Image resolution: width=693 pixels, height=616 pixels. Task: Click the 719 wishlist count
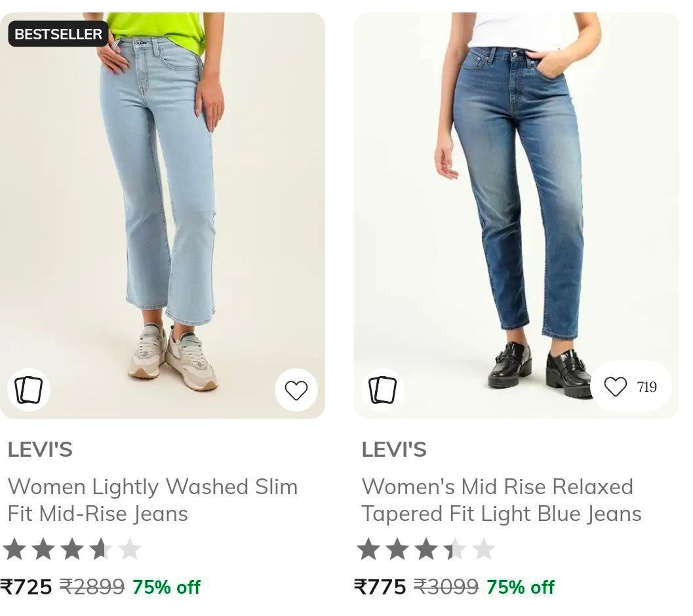coord(646,387)
